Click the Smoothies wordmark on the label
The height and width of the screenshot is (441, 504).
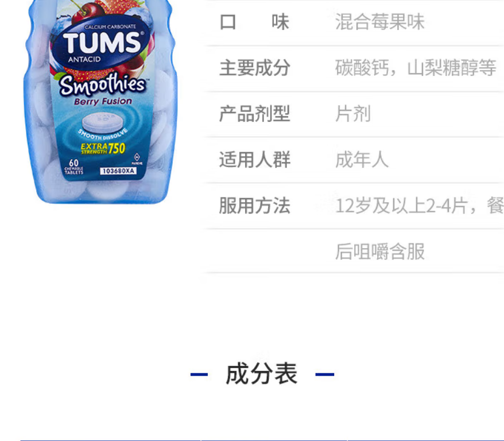tap(102, 84)
